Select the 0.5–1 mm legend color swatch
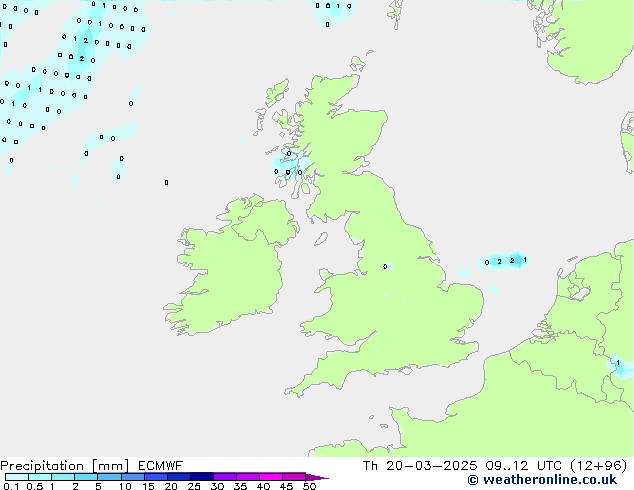 click(x=40, y=477)
